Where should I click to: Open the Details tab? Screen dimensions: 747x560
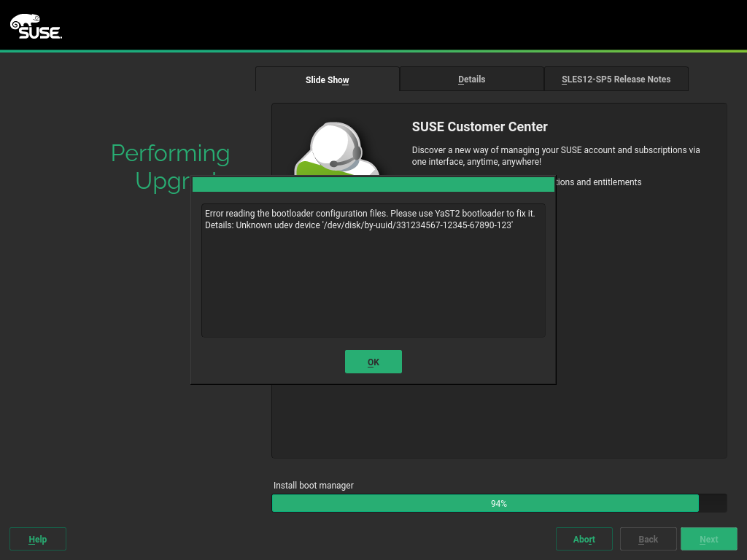click(471, 79)
